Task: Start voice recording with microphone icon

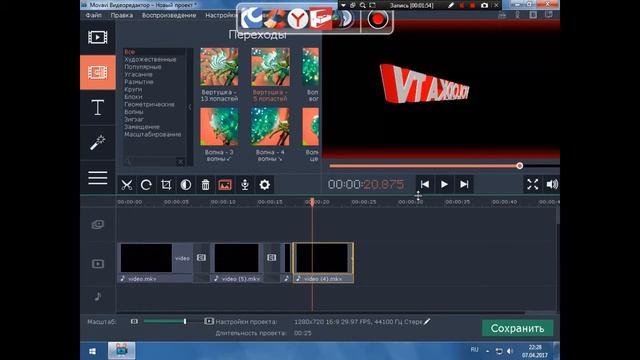Action: (245, 185)
